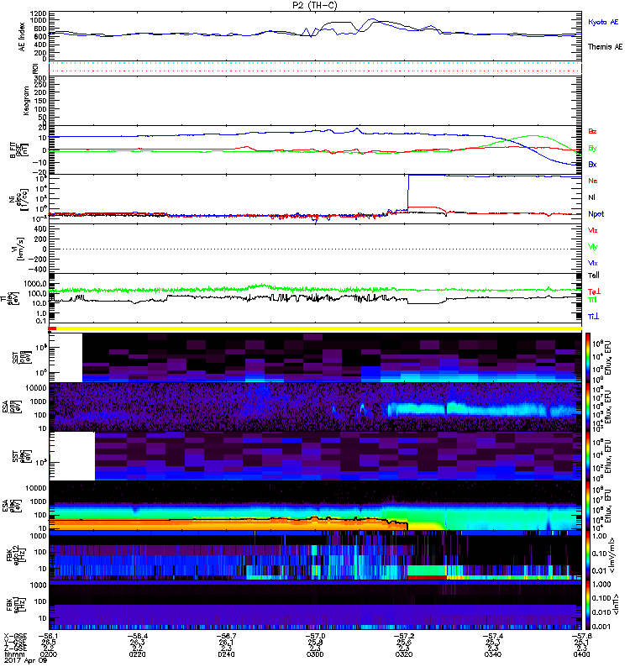Click the white data gap in SST ions panel
This screenshot has height=672, width=630.
coord(66,358)
